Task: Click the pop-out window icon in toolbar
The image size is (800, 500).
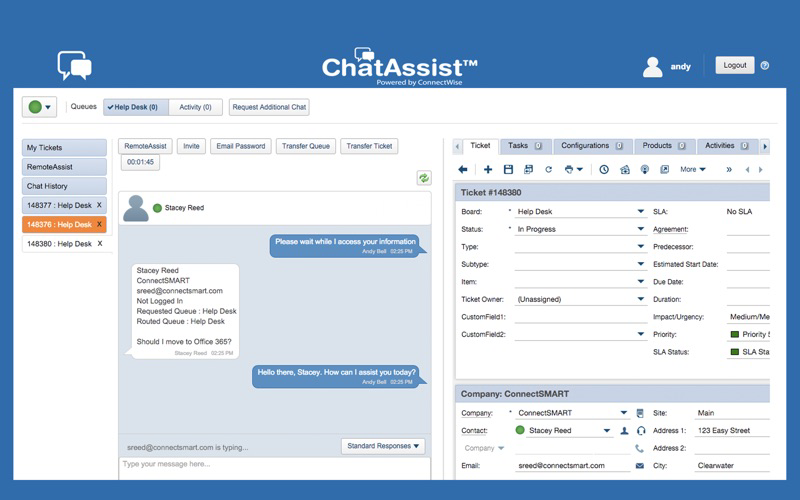Action: tap(664, 169)
